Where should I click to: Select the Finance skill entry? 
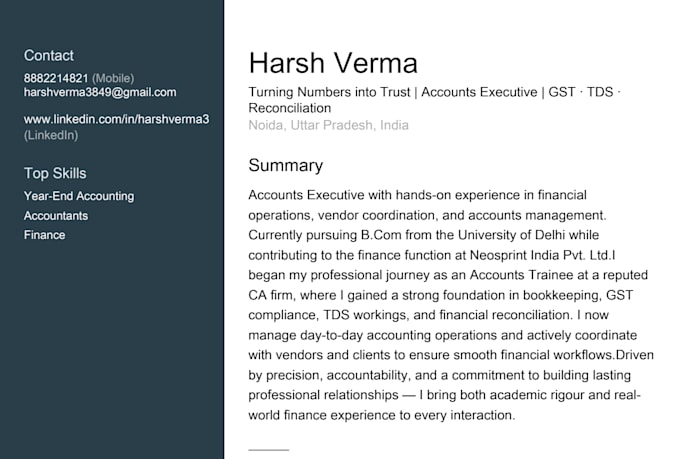(x=45, y=235)
